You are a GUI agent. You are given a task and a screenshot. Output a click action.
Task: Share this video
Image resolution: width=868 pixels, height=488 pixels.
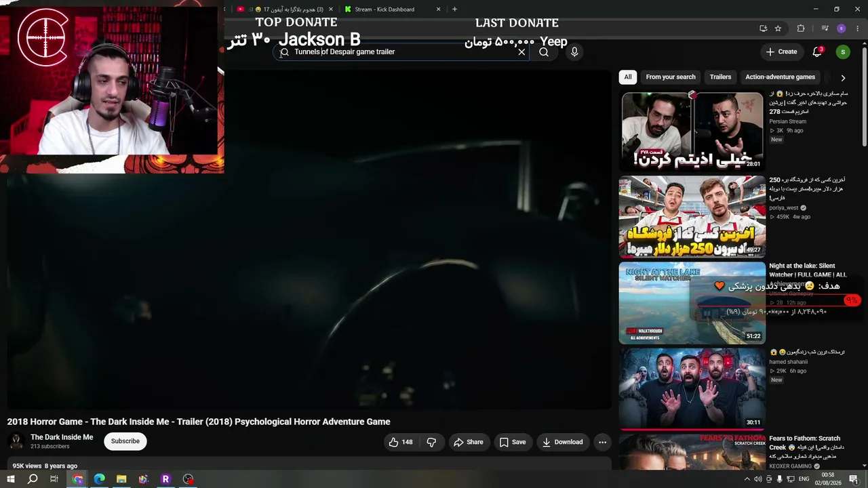tap(469, 442)
